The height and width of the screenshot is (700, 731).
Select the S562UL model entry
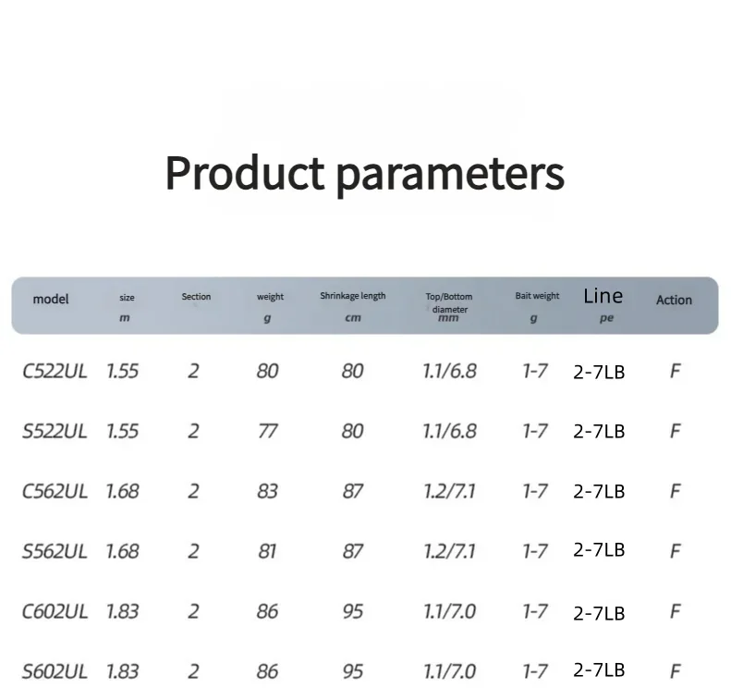coord(55,551)
